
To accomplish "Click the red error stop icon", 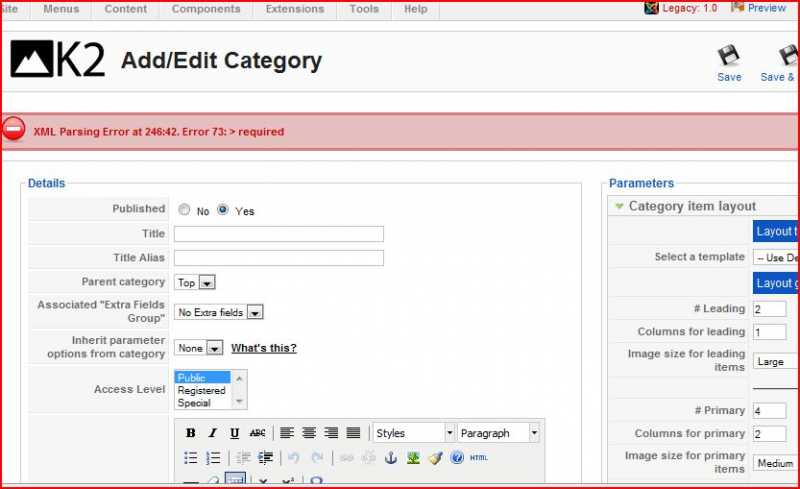I will click(13, 129).
